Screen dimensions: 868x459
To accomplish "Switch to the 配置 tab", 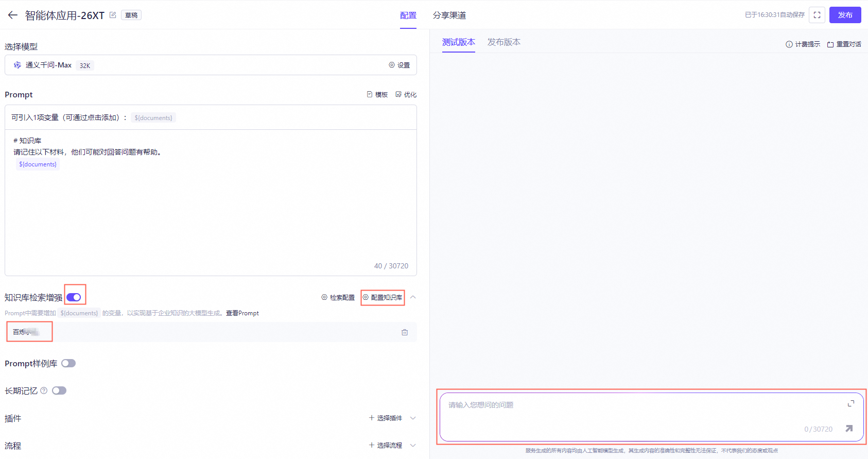I will click(408, 15).
